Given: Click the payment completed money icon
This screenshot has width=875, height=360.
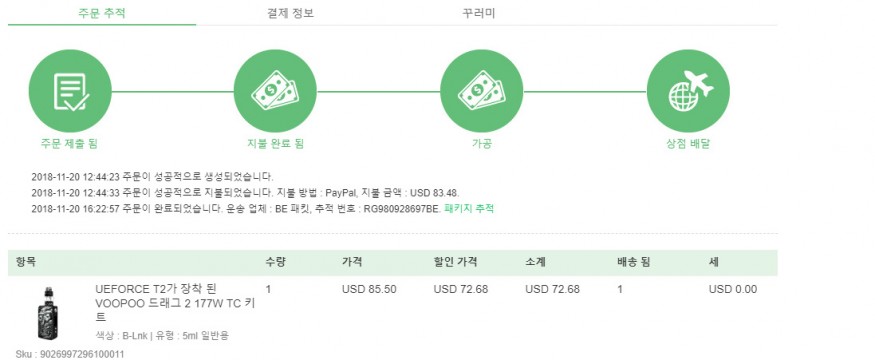Looking at the screenshot, I should point(275,91).
